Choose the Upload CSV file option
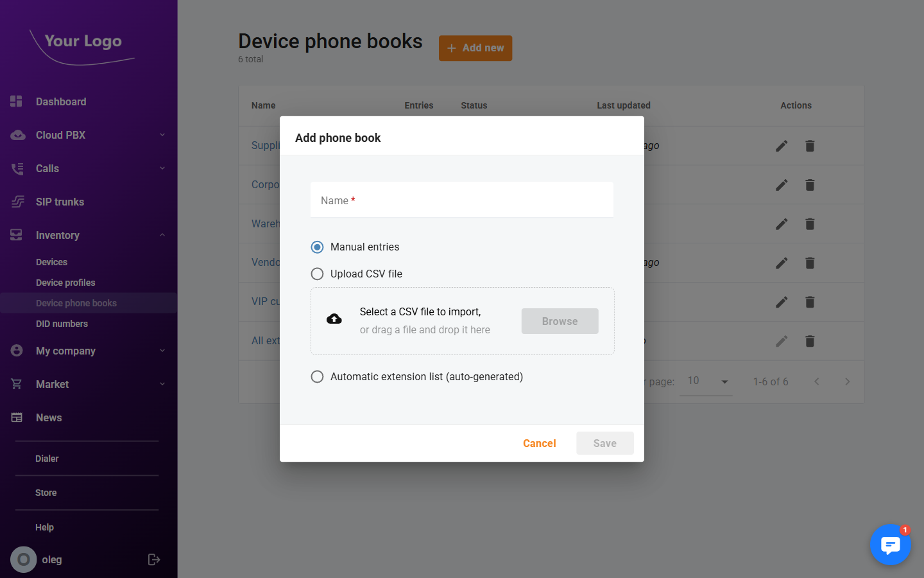Image resolution: width=924 pixels, height=578 pixels. (317, 274)
